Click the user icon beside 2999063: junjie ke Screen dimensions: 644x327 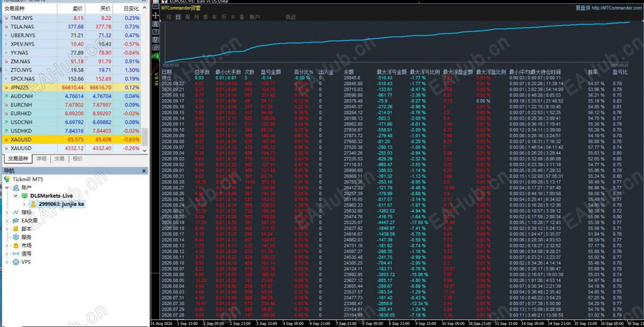(33, 204)
